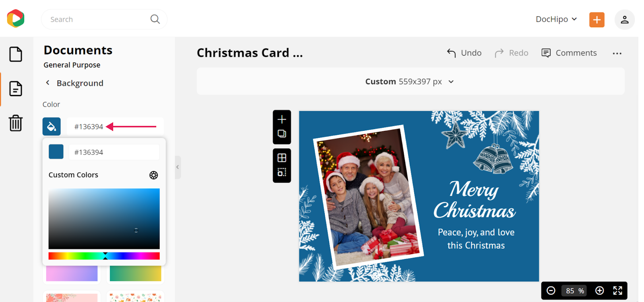Image resolution: width=644 pixels, height=302 pixels.
Task: Duplicate page using the copy icon
Action: tap(282, 134)
